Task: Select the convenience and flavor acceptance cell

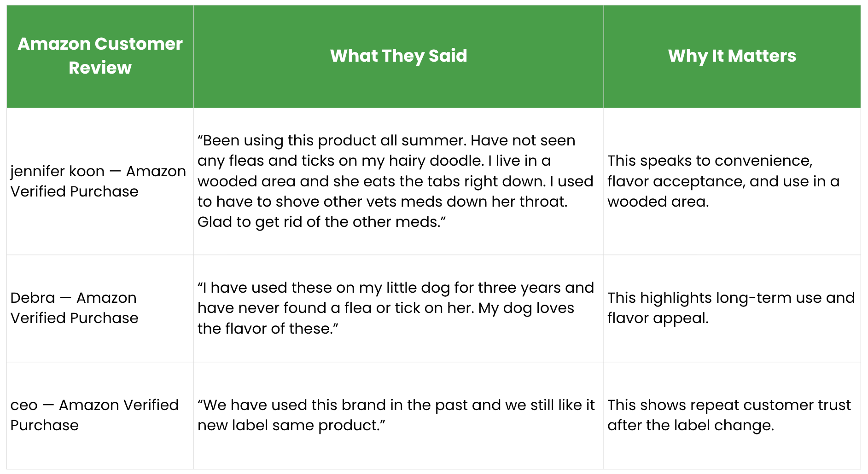Action: (x=732, y=181)
